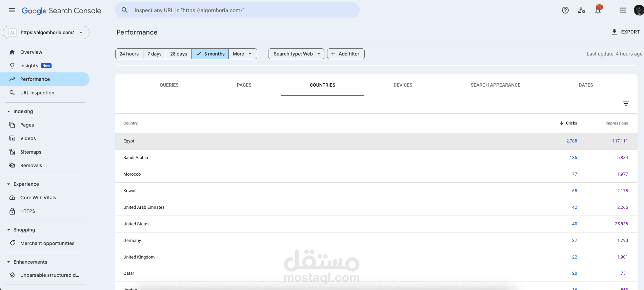The height and width of the screenshot is (290, 644).
Task: Click the Core Web Vitals gauge icon
Action: (x=12, y=198)
